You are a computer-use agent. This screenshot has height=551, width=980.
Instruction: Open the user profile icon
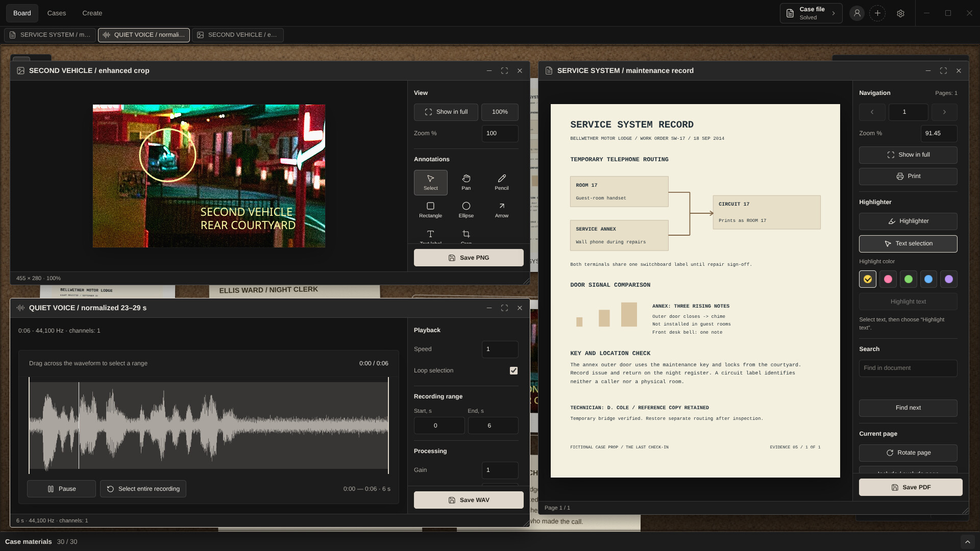click(857, 13)
